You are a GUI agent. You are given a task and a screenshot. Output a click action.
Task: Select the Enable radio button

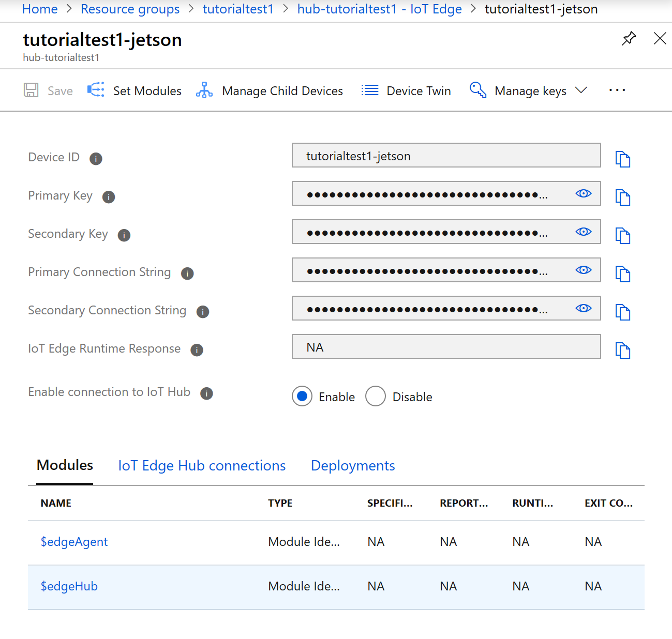[302, 397]
